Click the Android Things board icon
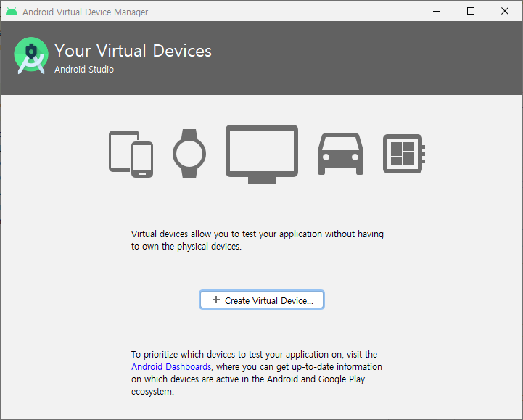 coord(404,154)
